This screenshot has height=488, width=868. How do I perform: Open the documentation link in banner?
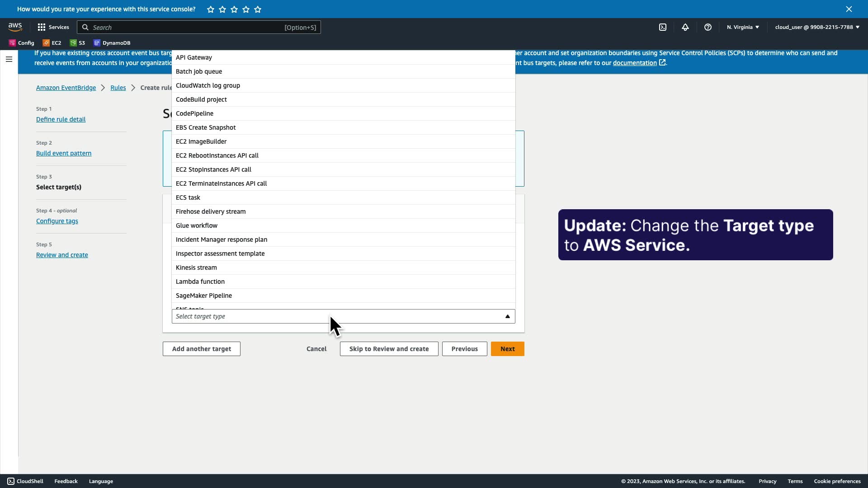[634, 63]
